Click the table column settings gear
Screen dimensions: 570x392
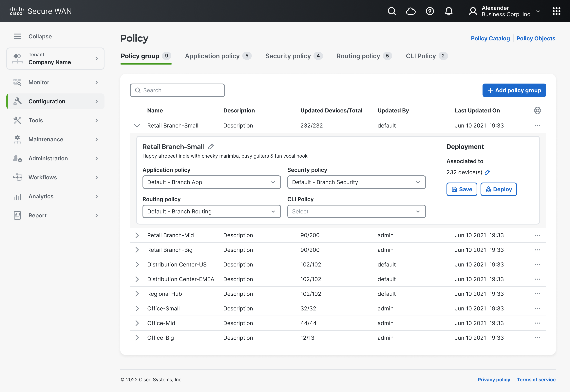pyautogui.click(x=537, y=110)
